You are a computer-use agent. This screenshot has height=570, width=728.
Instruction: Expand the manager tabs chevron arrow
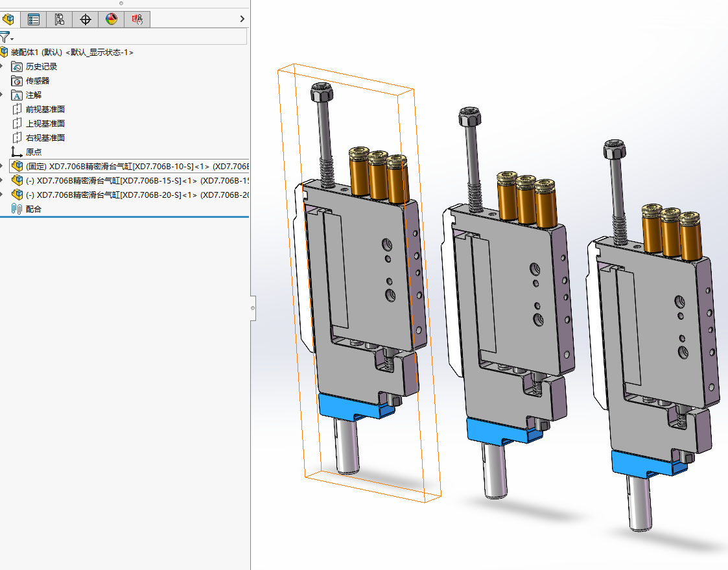click(242, 19)
